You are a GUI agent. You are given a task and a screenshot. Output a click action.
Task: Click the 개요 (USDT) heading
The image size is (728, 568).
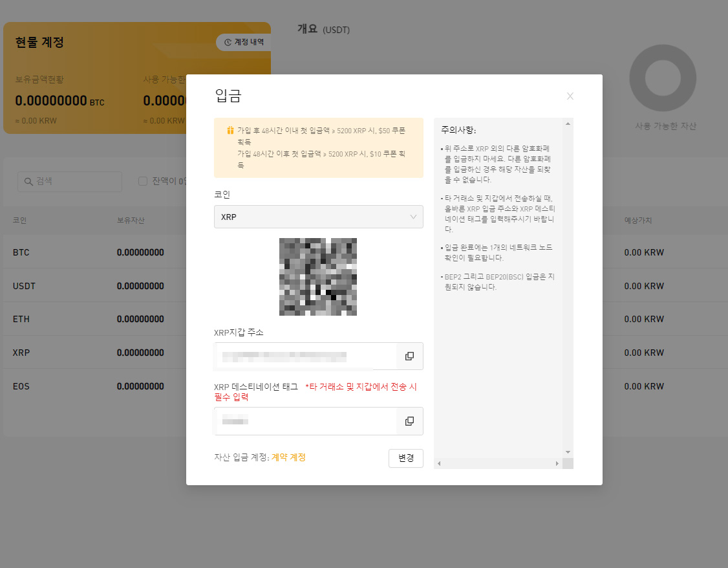click(x=324, y=29)
